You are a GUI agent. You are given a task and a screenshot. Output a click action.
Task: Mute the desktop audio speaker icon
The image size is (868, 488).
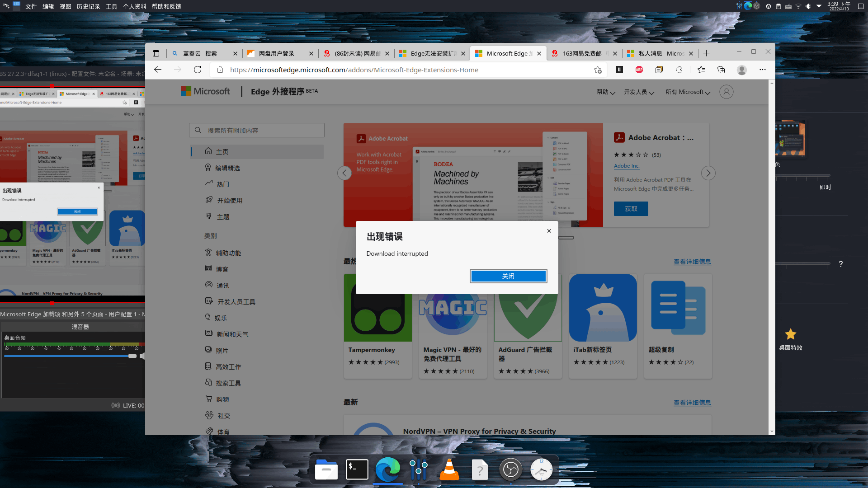point(142,356)
